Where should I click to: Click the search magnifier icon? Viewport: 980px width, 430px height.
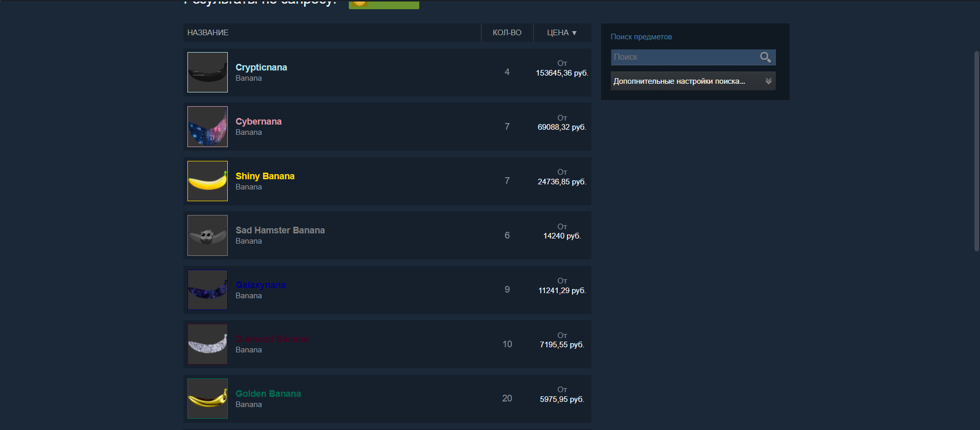pos(765,57)
